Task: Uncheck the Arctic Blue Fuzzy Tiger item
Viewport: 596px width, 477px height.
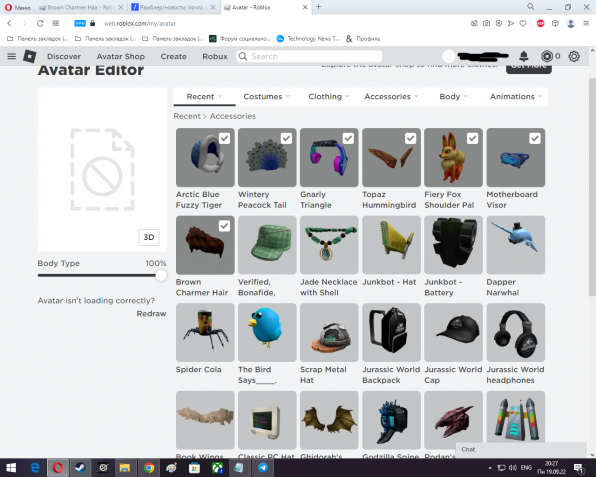Action: (224, 138)
